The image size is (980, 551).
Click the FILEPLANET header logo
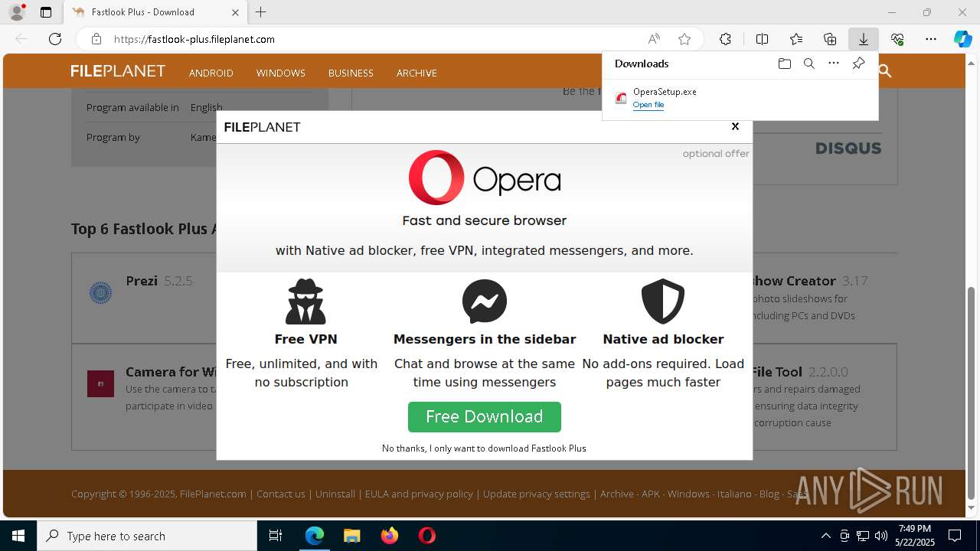[x=118, y=71]
